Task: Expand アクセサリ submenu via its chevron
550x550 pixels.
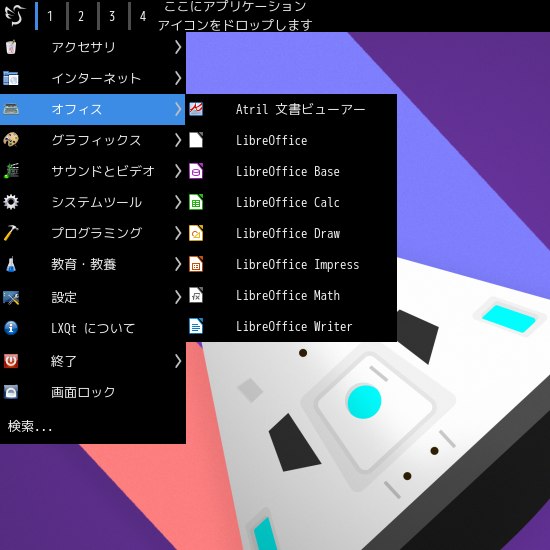Action: (x=178, y=47)
